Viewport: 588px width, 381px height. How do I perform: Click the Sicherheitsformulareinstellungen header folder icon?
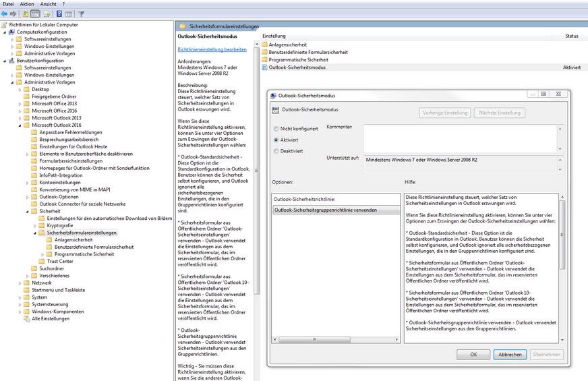[x=183, y=26]
